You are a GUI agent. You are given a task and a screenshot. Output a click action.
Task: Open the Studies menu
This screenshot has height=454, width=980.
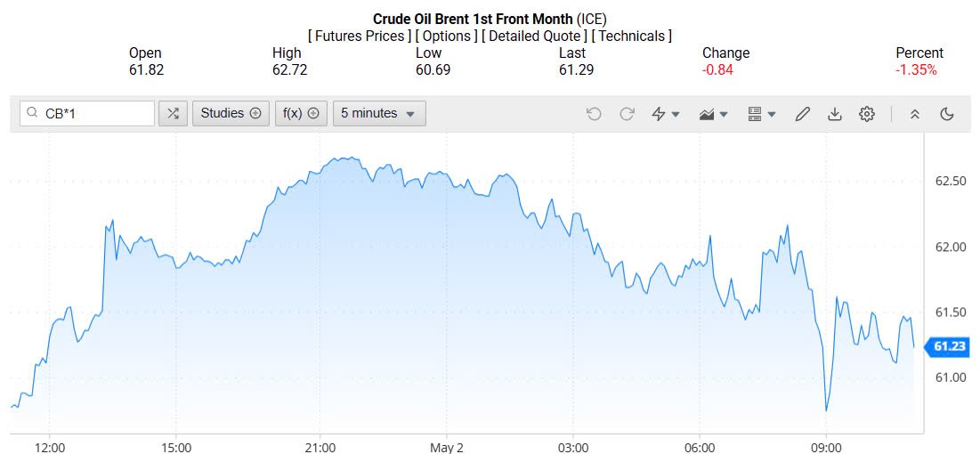(x=231, y=114)
